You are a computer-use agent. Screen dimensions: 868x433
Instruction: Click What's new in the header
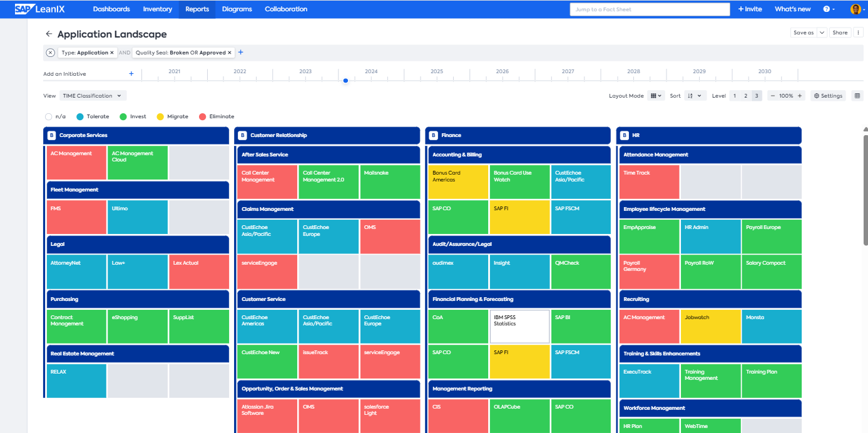pyautogui.click(x=792, y=9)
